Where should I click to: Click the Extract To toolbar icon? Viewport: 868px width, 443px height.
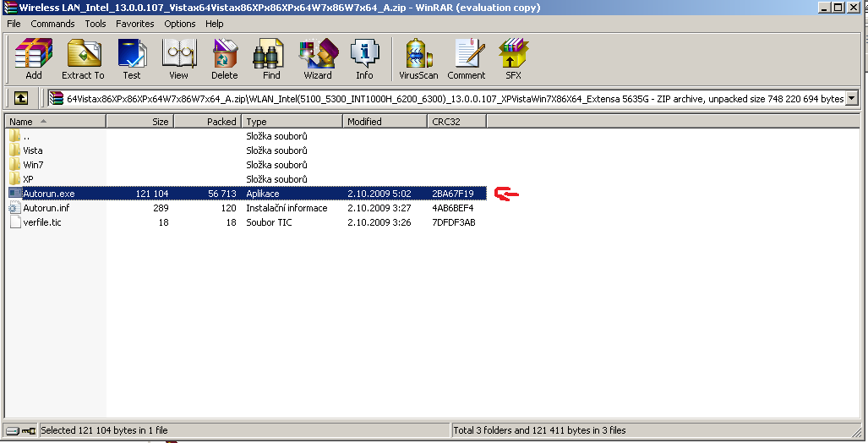(83, 59)
